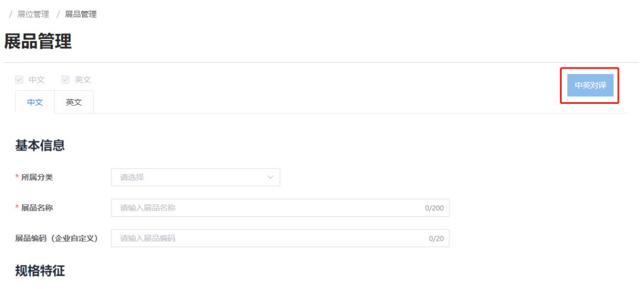Viewport: 644px width, 289px height.
Task: Click the 展品名称 field label
Action: (x=37, y=208)
